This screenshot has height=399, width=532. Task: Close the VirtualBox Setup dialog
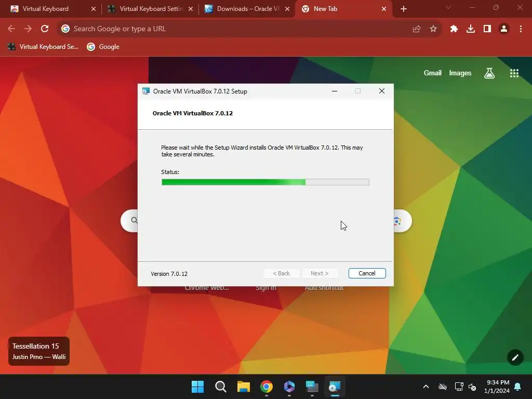click(x=382, y=91)
